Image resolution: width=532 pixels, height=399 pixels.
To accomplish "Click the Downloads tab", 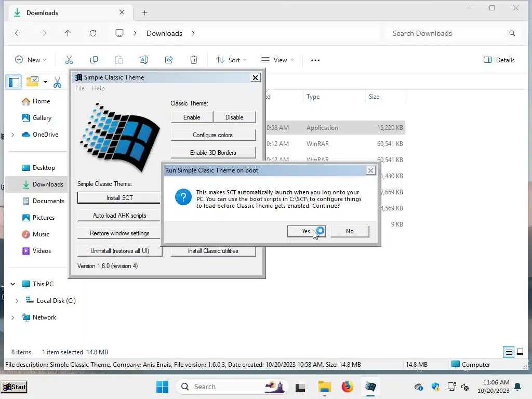I will pos(70,12).
